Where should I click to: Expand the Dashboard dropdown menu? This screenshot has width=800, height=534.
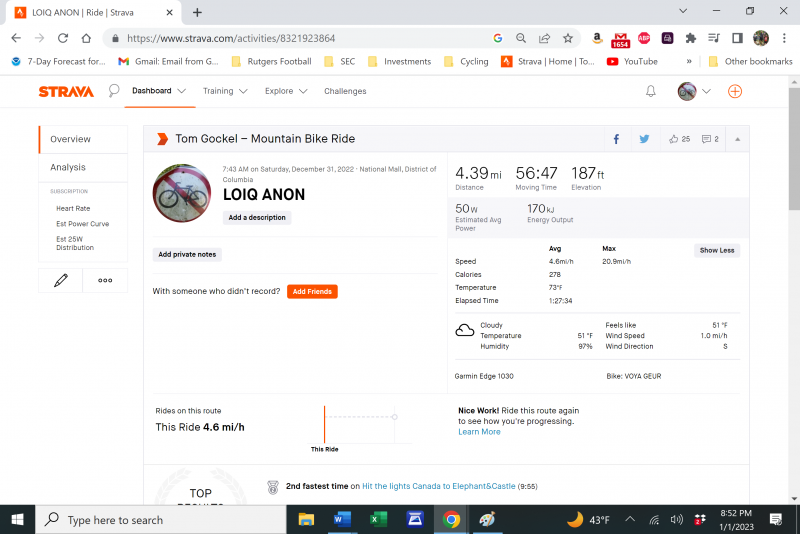(x=158, y=91)
